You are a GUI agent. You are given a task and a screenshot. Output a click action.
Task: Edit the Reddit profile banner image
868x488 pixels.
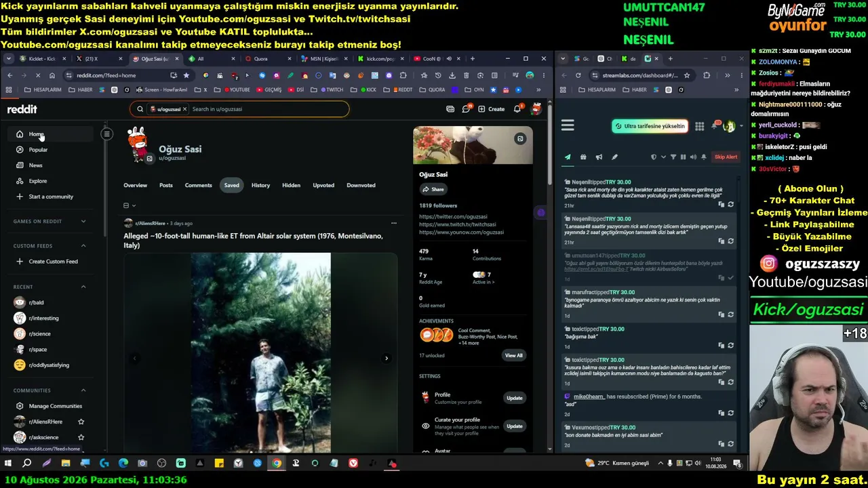pos(520,138)
